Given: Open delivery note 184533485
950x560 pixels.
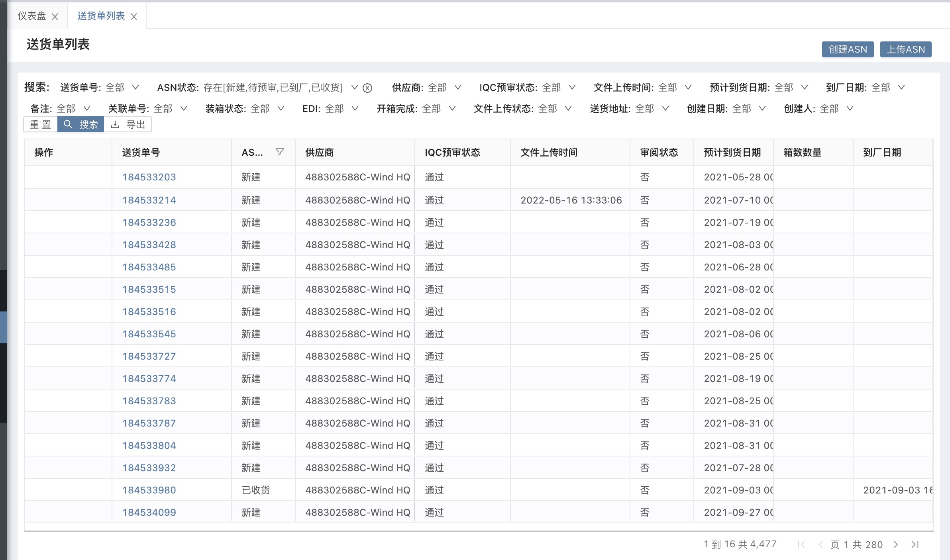Looking at the screenshot, I should point(149,267).
